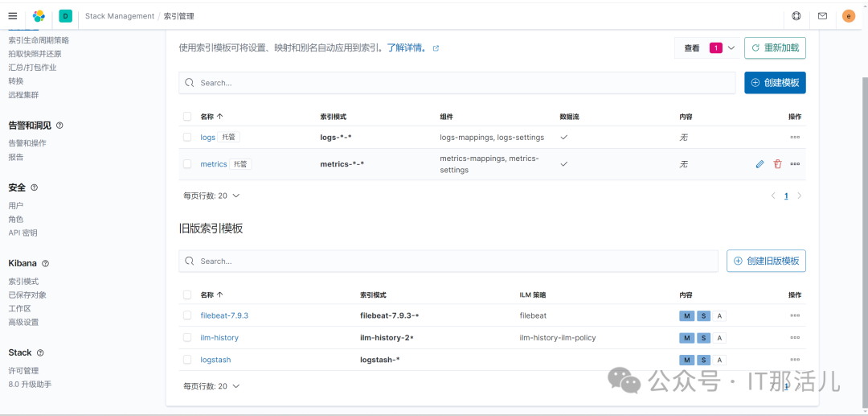Open the ilm-history template link
Screen dimensions: 868x416
(x=219, y=337)
